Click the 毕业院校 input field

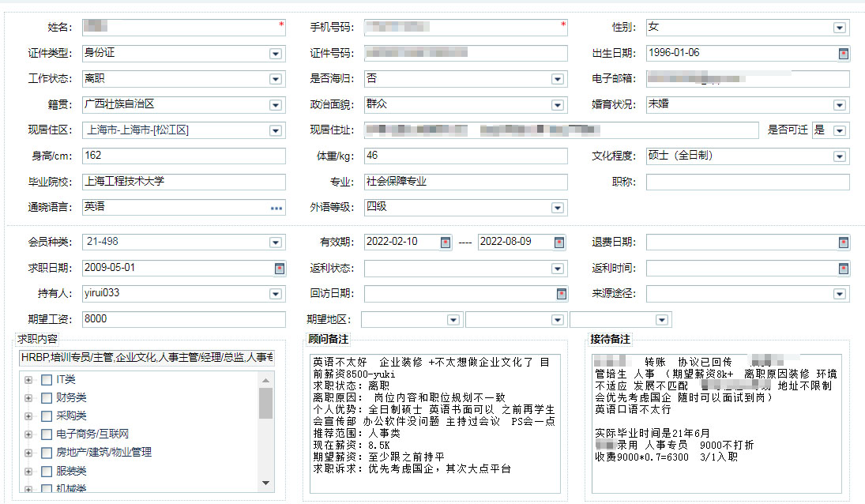pos(184,182)
